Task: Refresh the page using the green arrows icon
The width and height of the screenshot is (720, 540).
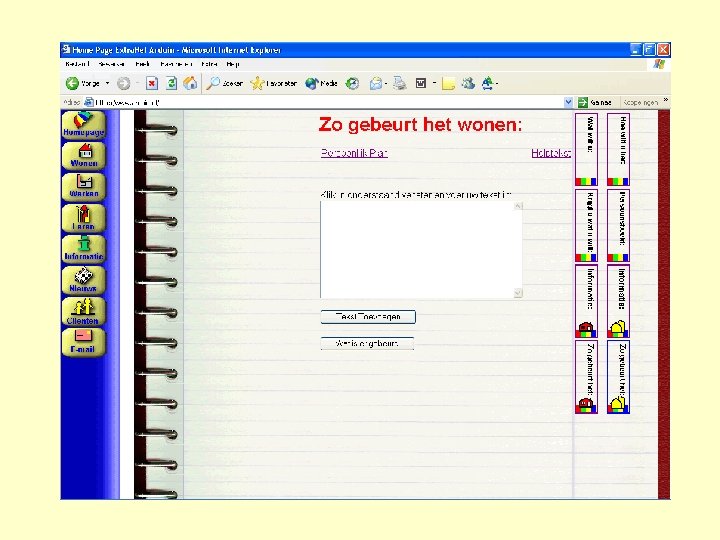Action: [171, 83]
